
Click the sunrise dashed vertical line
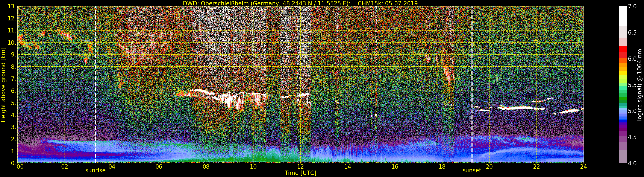coord(95,85)
